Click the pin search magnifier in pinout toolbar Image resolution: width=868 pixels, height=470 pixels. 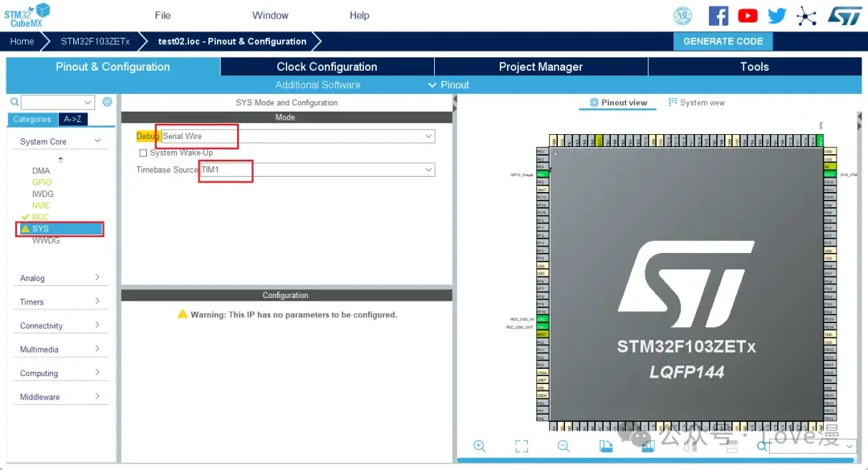(762, 446)
